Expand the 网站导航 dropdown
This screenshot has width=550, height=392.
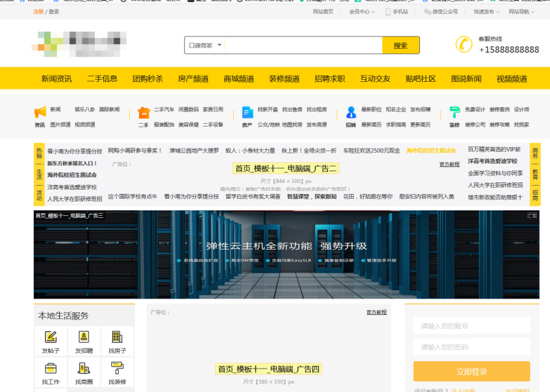pyautogui.click(x=522, y=12)
